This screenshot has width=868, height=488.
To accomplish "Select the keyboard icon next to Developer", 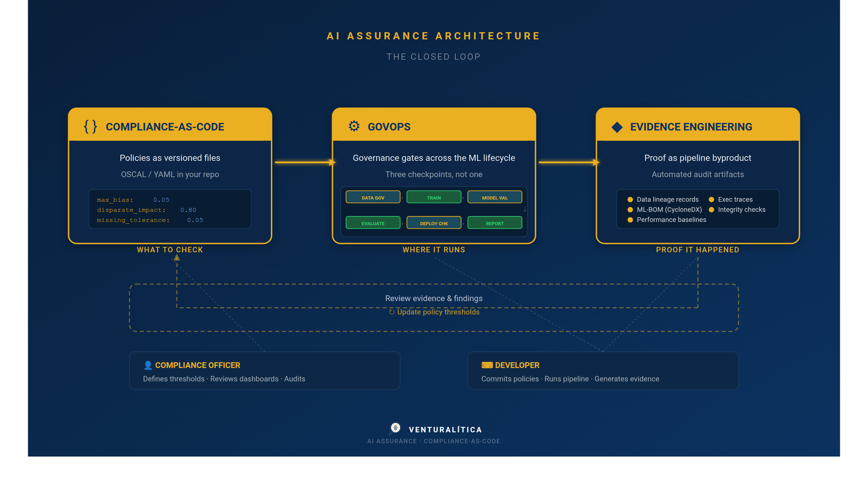I will coord(487,365).
